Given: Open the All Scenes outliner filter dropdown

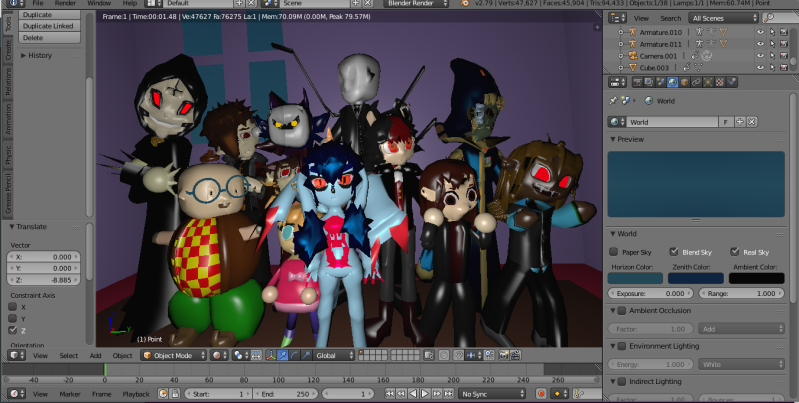Looking at the screenshot, I should point(724,18).
